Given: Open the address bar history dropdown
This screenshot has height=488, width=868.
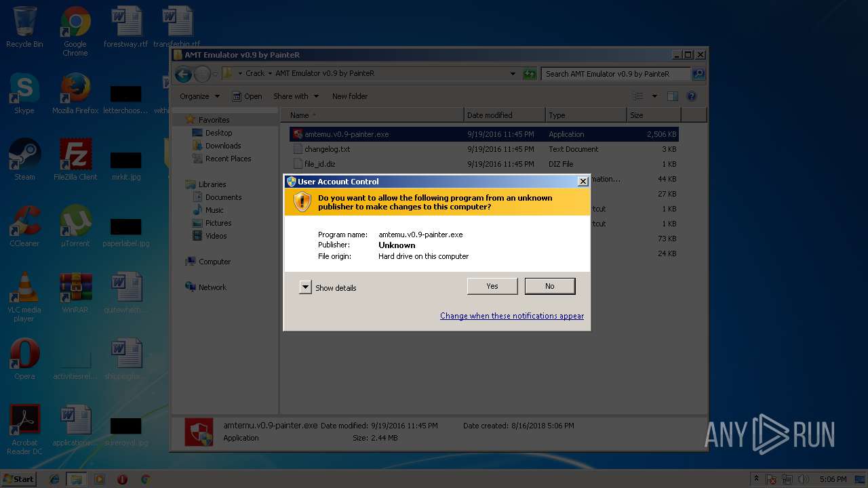Looking at the screenshot, I should (513, 74).
